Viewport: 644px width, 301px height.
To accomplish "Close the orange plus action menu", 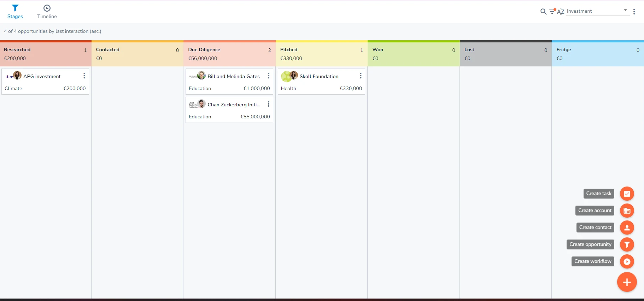I will pyautogui.click(x=627, y=282).
